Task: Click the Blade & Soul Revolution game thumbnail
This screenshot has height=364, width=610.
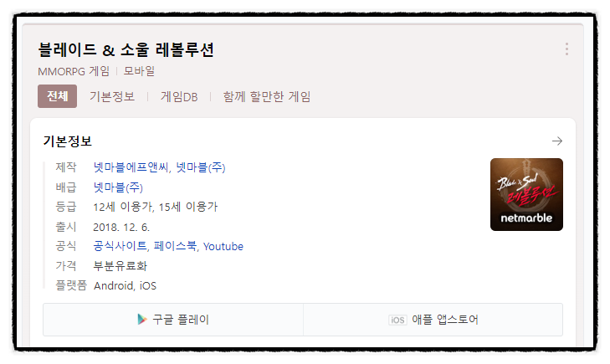Action: pyautogui.click(x=526, y=194)
